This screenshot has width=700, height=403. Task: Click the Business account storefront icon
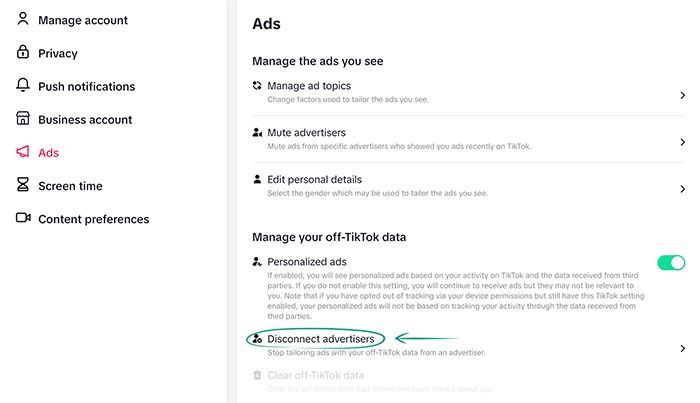[23, 119]
